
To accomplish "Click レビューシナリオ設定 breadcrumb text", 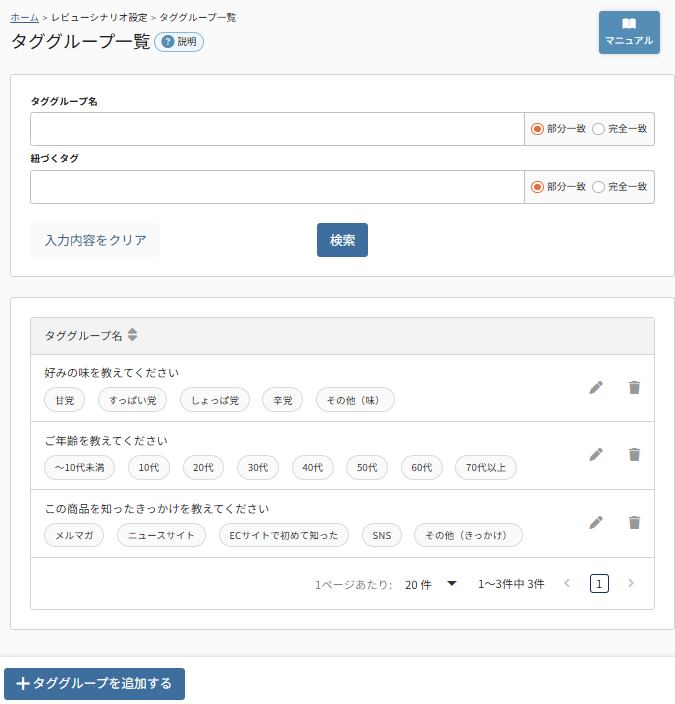I will click(x=99, y=18).
